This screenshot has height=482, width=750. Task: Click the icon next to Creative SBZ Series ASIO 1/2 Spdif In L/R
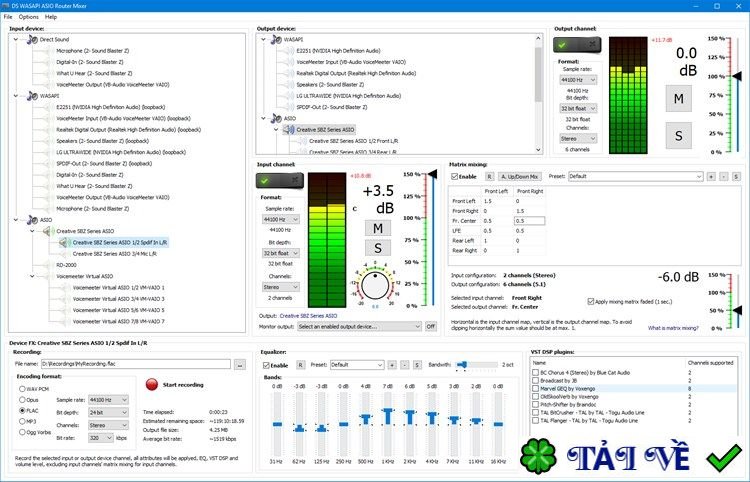pyautogui.click(x=65, y=242)
